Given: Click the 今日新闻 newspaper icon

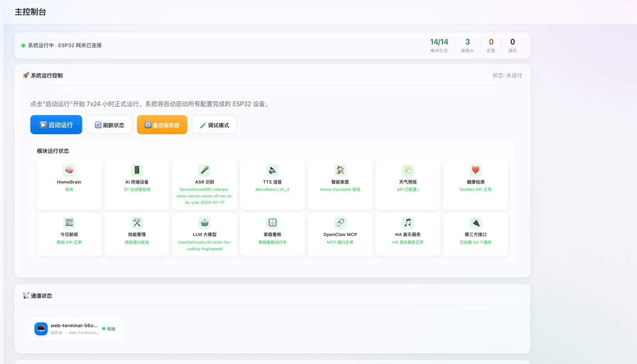Looking at the screenshot, I should point(69,223).
